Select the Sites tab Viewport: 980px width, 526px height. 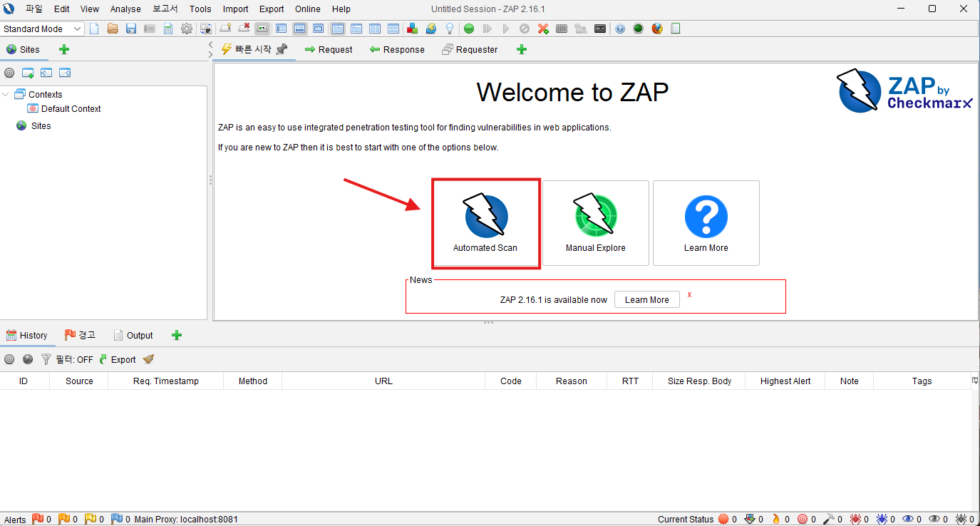tap(24, 49)
